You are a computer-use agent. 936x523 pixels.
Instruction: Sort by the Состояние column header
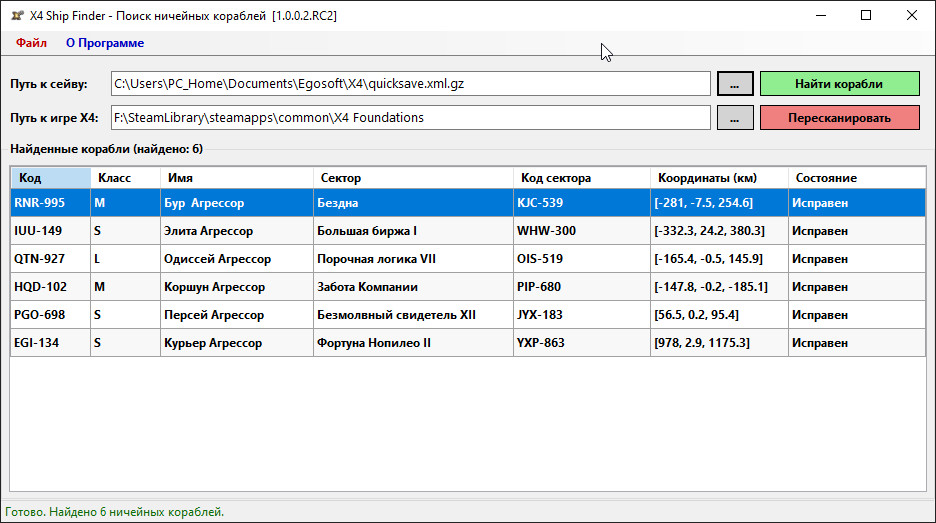[x=857, y=178]
